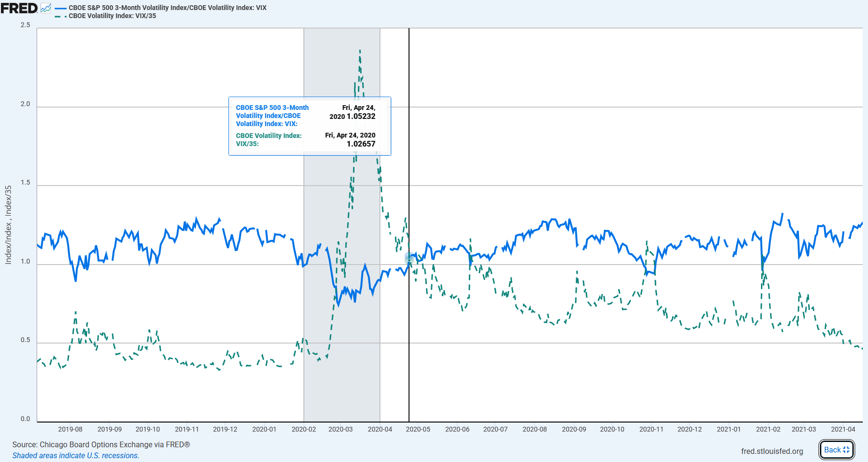Click the 'Index/Index , Index/35' y-axis title
The width and height of the screenshot is (868, 462).
pos(8,225)
